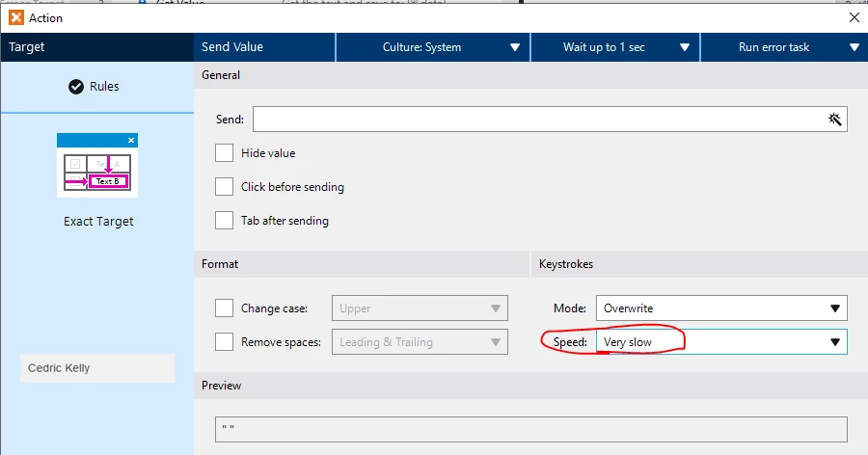The width and height of the screenshot is (868, 455).
Task: Click the Preview text box
Action: click(x=530, y=429)
